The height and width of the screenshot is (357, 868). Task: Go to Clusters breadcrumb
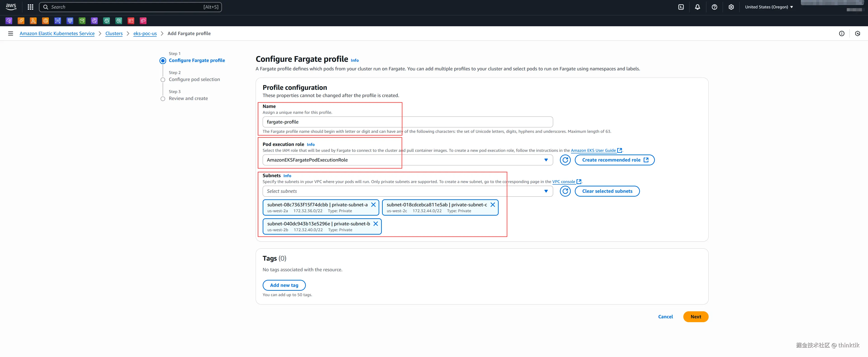pyautogui.click(x=114, y=33)
